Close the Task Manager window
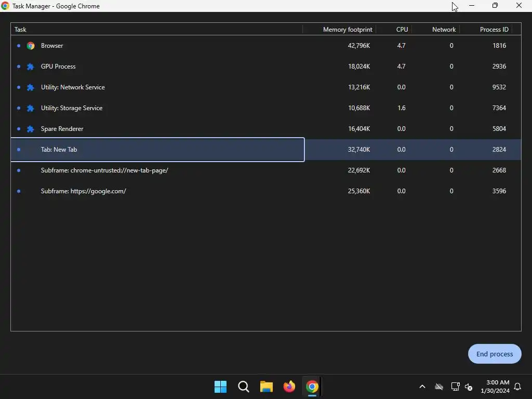This screenshot has height=399, width=532. [x=519, y=6]
